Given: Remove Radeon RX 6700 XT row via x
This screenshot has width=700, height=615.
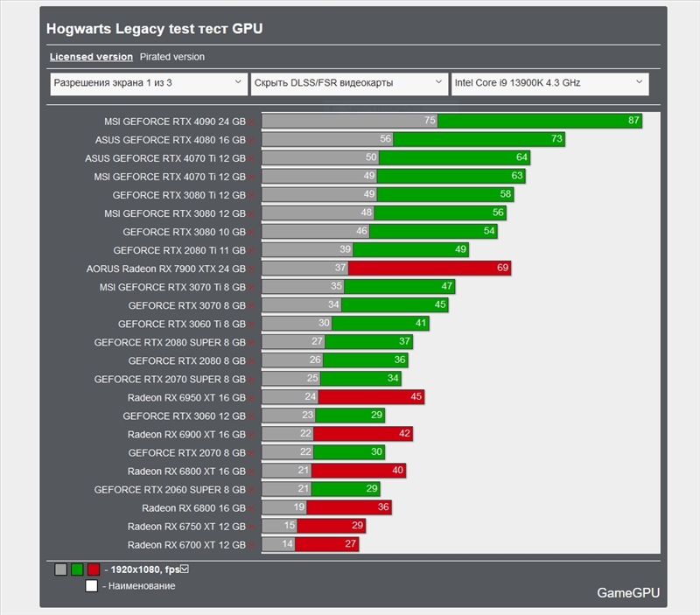Looking at the screenshot, I should (252, 545).
